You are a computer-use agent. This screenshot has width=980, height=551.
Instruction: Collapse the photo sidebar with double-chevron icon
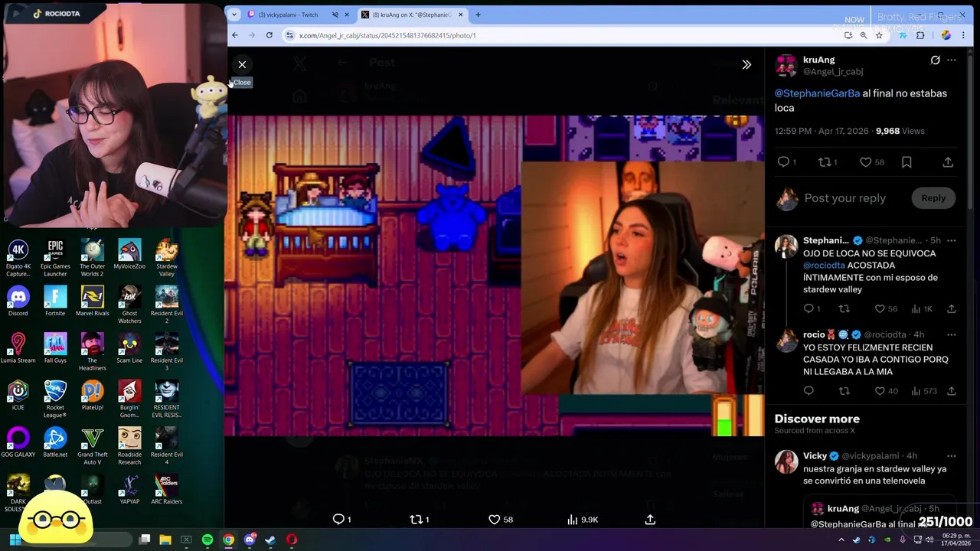tap(746, 65)
